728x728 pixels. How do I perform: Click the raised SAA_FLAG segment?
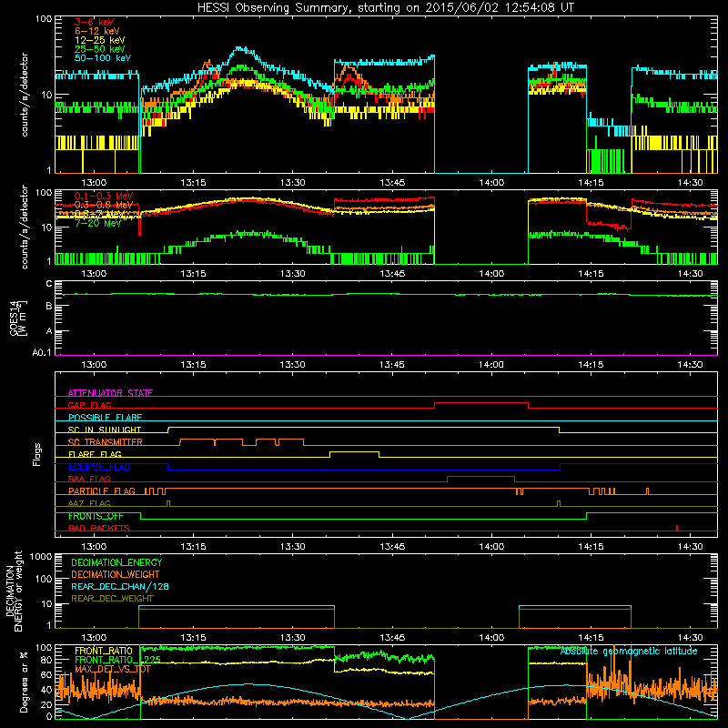pyautogui.click(x=481, y=476)
